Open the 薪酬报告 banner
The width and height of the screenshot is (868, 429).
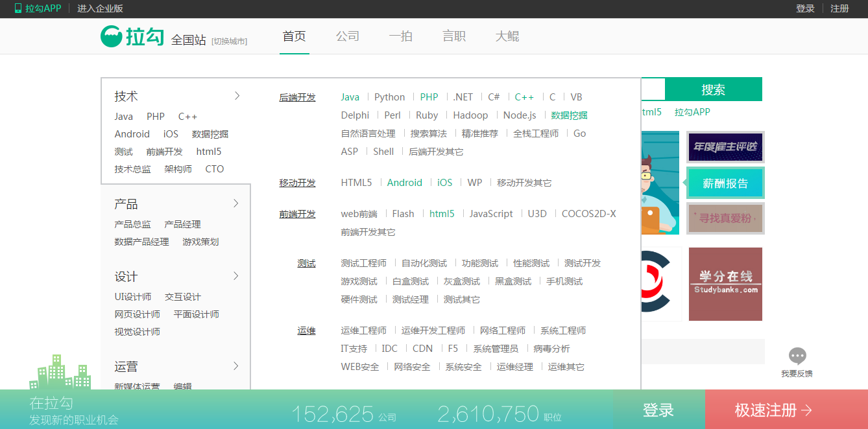click(725, 183)
